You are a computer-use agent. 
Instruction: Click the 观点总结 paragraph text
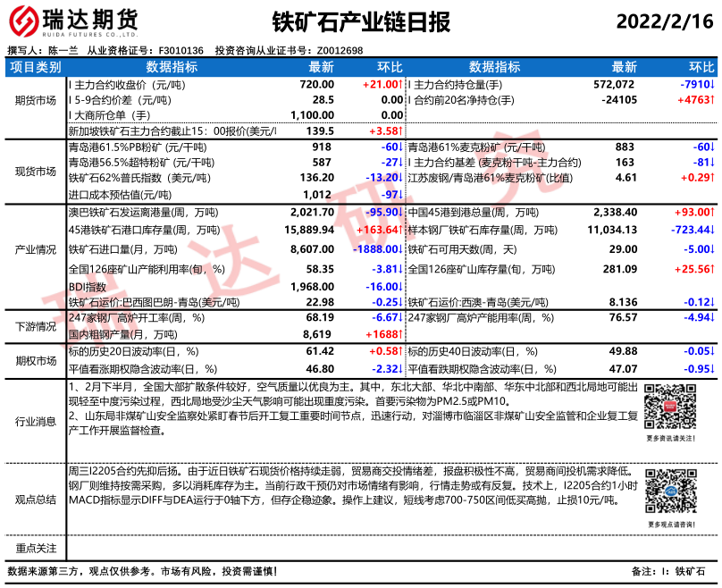click(353, 485)
